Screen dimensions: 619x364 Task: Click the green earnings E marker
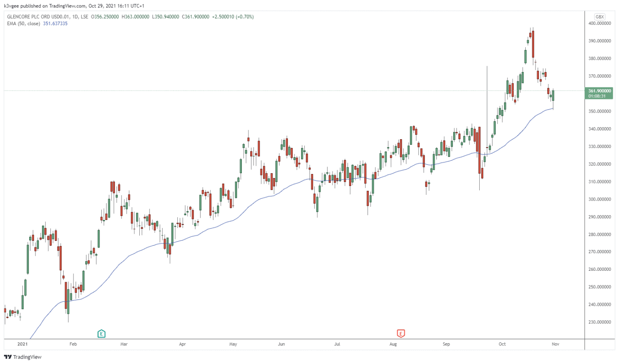101,334
